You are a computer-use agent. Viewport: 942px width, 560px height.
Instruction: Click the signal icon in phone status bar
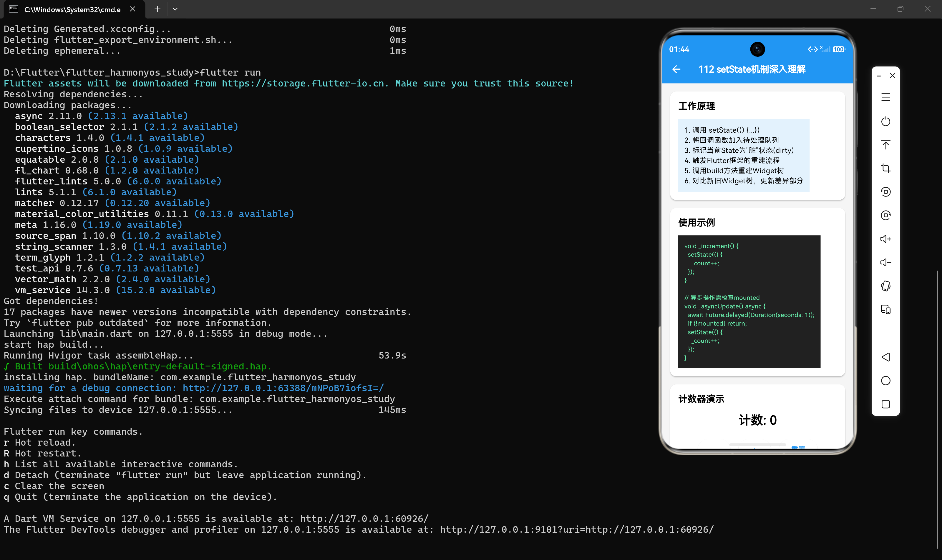(x=825, y=49)
